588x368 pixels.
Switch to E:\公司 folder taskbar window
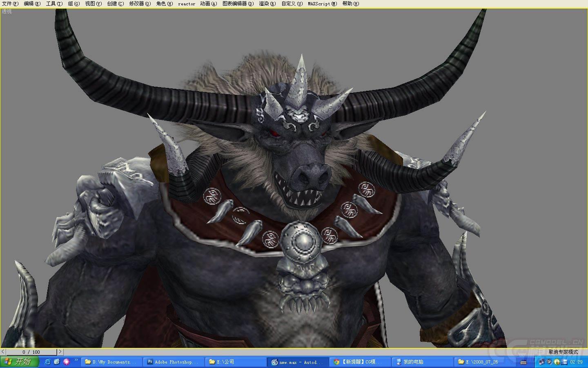pyautogui.click(x=236, y=362)
